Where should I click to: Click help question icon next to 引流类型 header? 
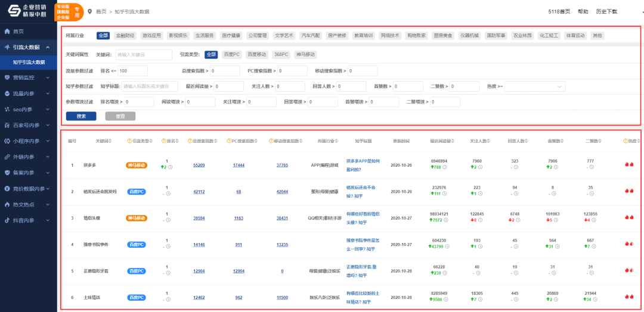coord(130,141)
